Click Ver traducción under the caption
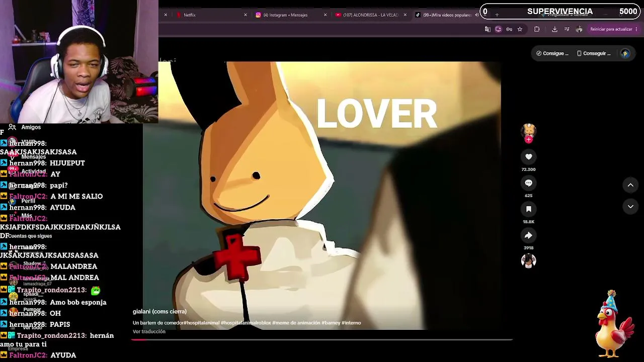This screenshot has width=644, height=362. pyautogui.click(x=149, y=332)
